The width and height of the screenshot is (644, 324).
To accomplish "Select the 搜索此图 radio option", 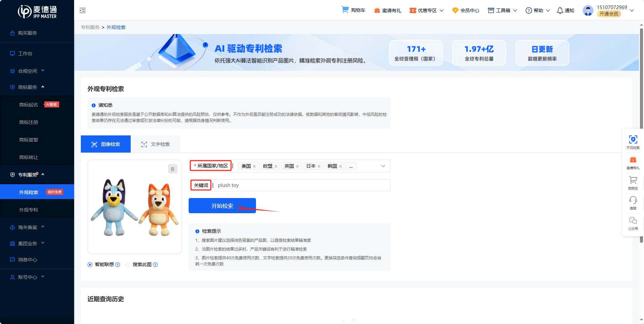I will point(128,265).
